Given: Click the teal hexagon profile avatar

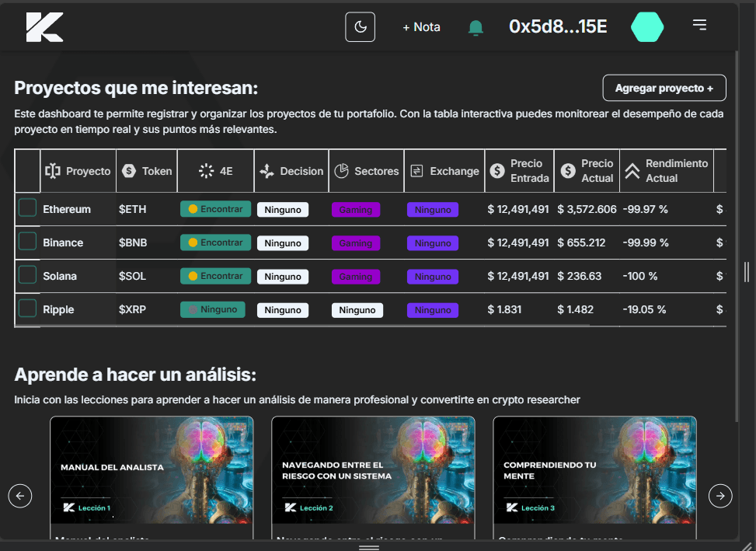Looking at the screenshot, I should (646, 27).
